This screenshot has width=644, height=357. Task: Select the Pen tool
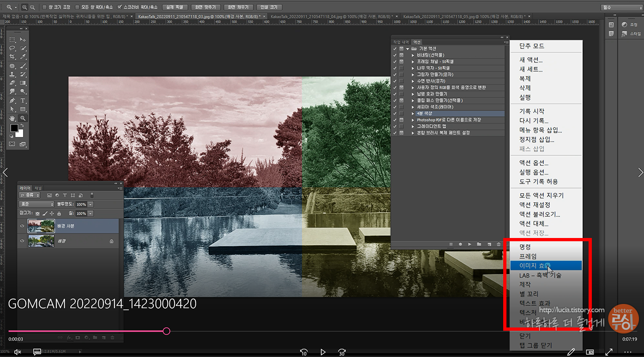pyautogui.click(x=12, y=101)
